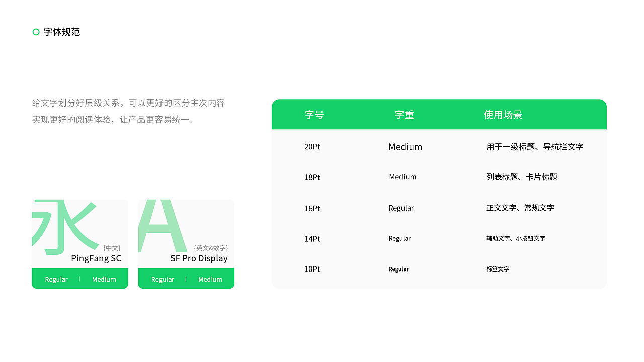The height and width of the screenshot is (362, 644).
Task: Click Regular weight in the 14Pt row
Action: pyautogui.click(x=399, y=238)
